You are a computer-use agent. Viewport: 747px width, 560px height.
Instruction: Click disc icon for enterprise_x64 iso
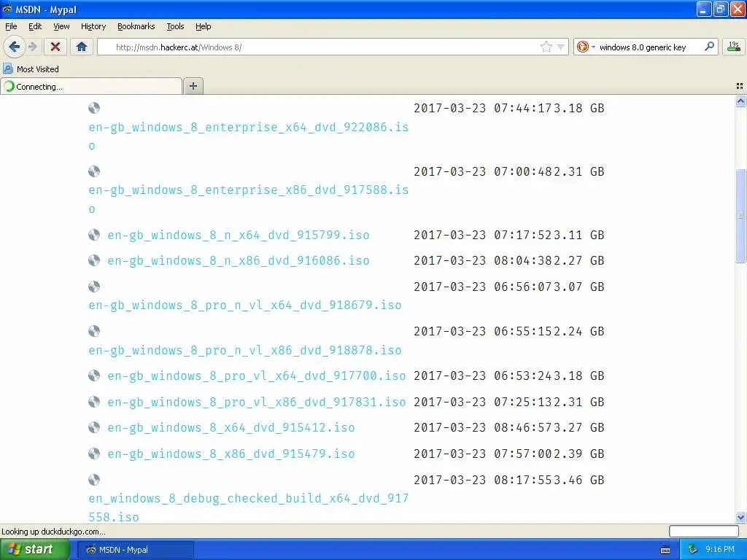click(94, 108)
